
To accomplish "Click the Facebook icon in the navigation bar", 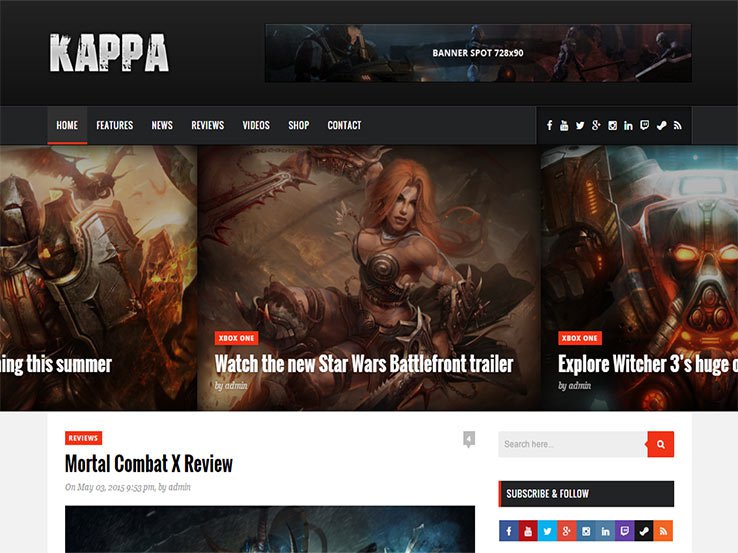I will click(548, 125).
